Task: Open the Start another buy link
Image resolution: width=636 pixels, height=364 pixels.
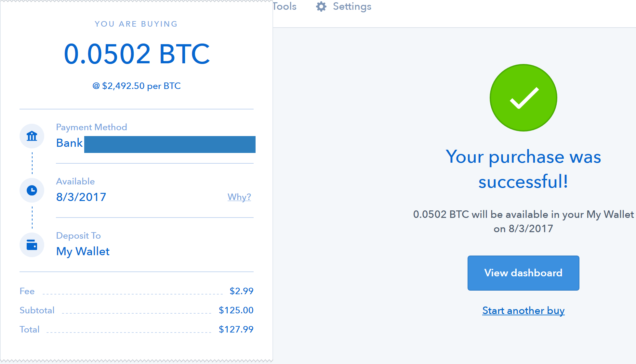Action: pyautogui.click(x=523, y=311)
